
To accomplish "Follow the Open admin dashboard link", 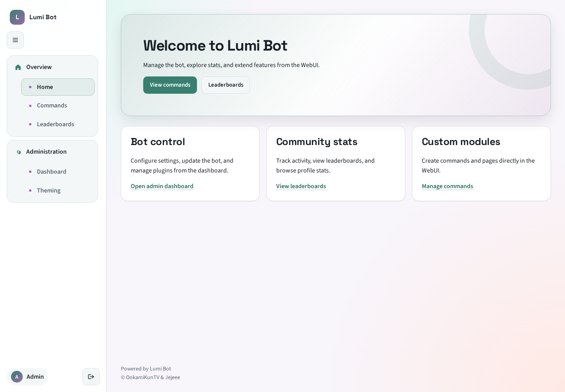I will coord(162,186).
